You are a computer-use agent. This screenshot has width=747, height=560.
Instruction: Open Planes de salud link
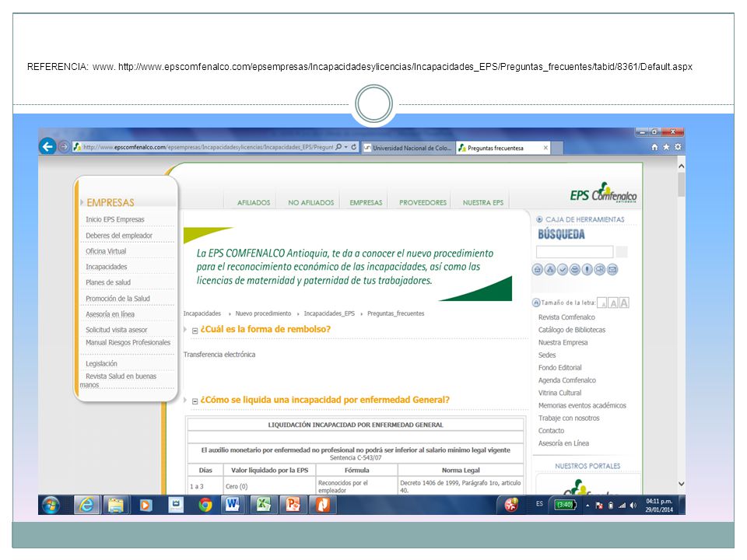[108, 282]
